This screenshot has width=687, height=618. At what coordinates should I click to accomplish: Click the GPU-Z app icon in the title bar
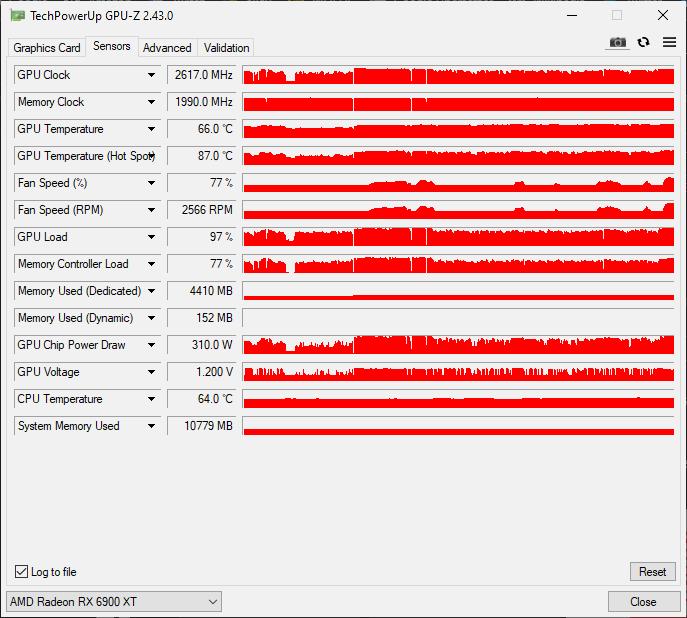18,16
